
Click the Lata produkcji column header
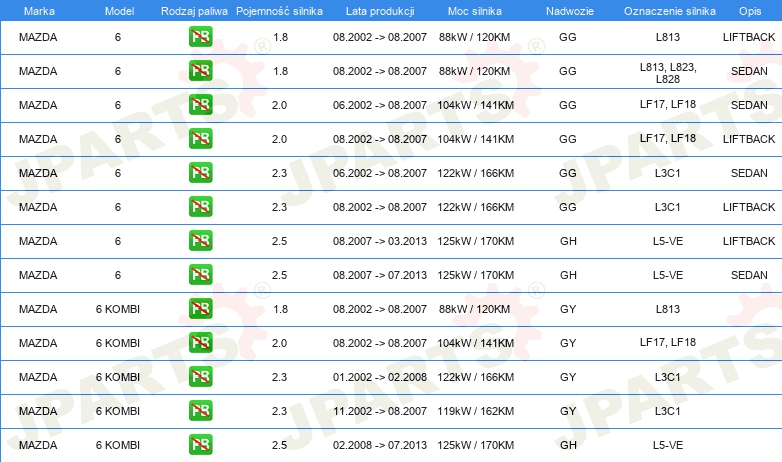click(x=380, y=11)
